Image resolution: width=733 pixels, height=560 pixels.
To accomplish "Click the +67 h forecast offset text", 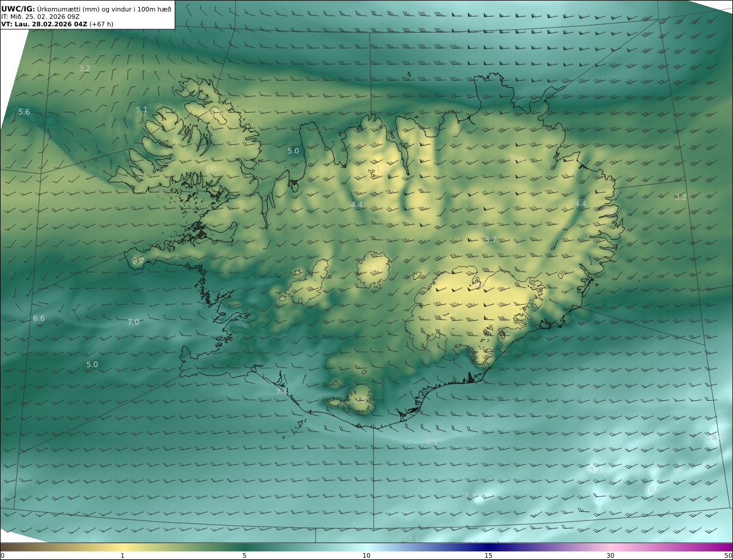I will point(100,24).
